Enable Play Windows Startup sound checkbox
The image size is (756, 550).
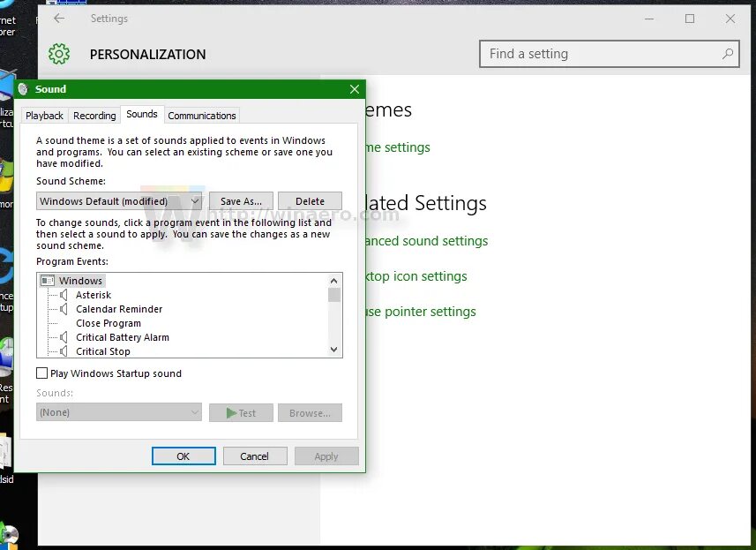[42, 373]
